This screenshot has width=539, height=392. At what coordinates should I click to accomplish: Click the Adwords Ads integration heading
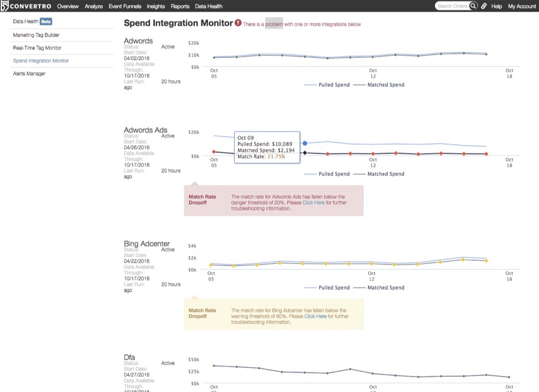pos(146,130)
